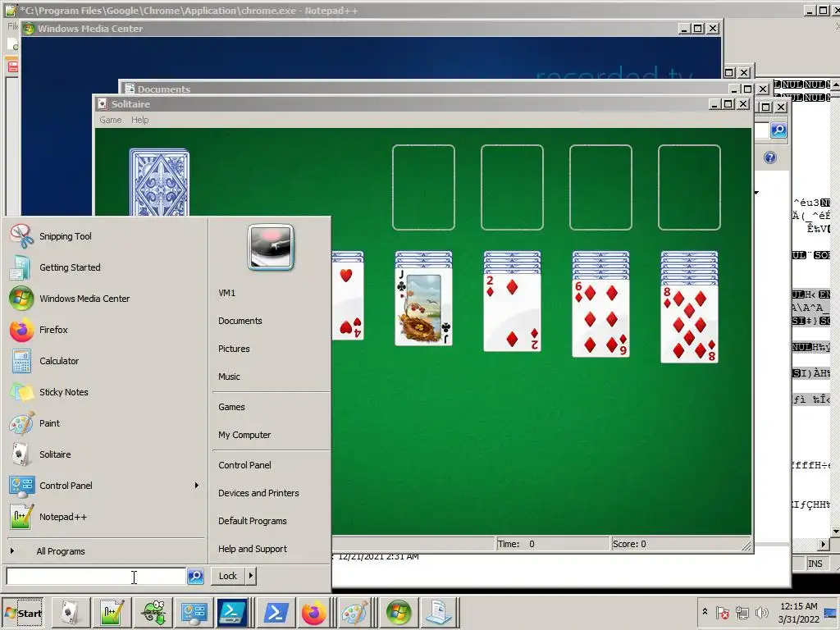Open the Help menu in Solitaire

pyautogui.click(x=139, y=120)
